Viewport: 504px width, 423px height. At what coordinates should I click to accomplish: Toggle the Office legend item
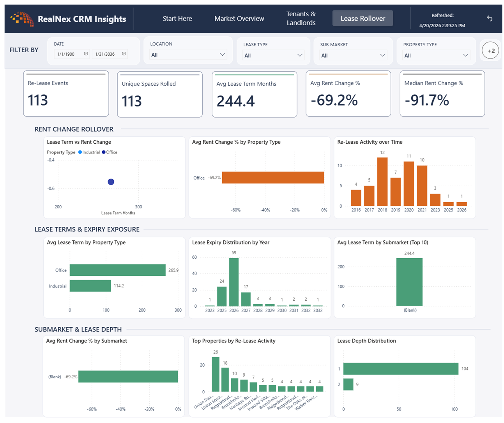pyautogui.click(x=110, y=152)
